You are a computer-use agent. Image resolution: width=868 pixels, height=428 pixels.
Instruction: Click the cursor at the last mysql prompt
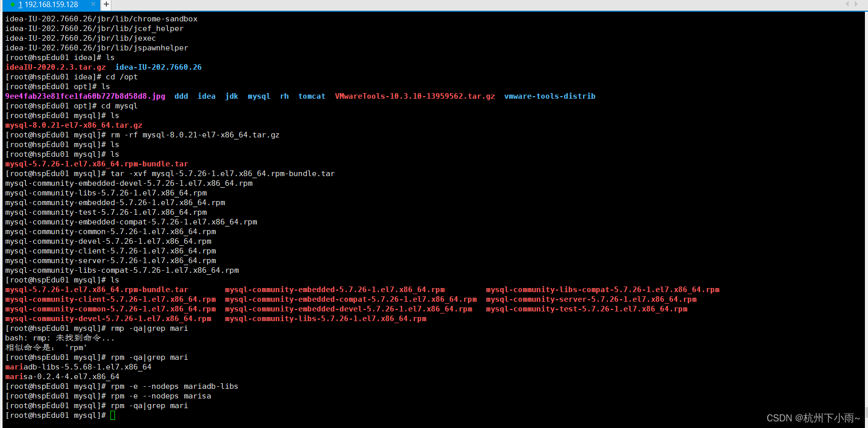tap(113, 415)
